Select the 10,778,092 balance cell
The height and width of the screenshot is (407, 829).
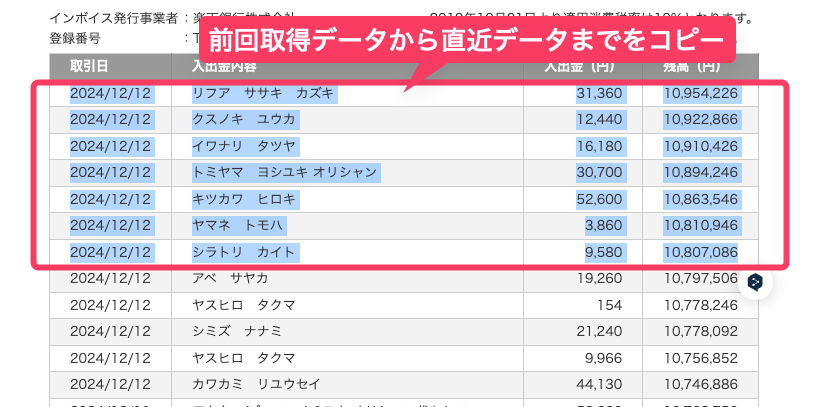click(699, 331)
